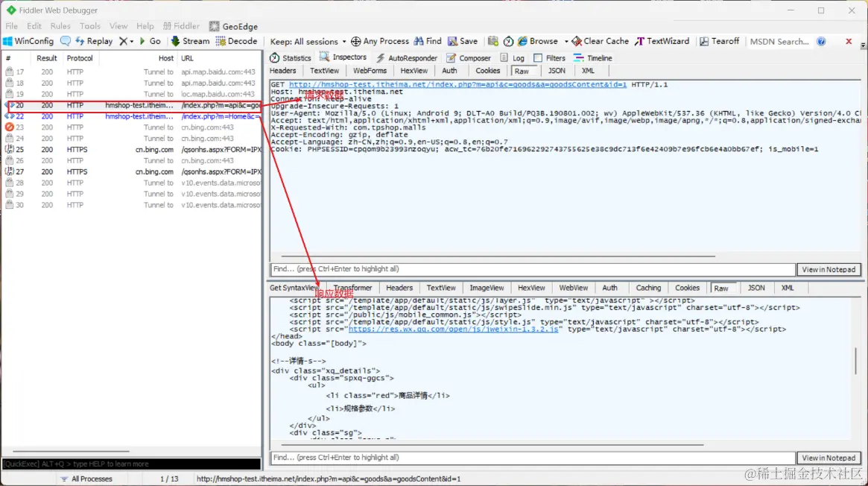868x486 pixels.
Task: Open the GeoEdge menu item
Action: (x=234, y=26)
